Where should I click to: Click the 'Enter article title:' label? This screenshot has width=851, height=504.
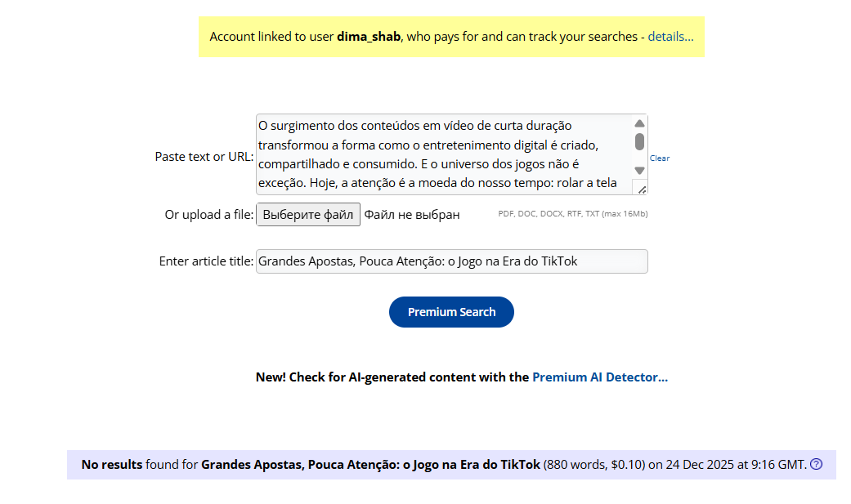206,261
